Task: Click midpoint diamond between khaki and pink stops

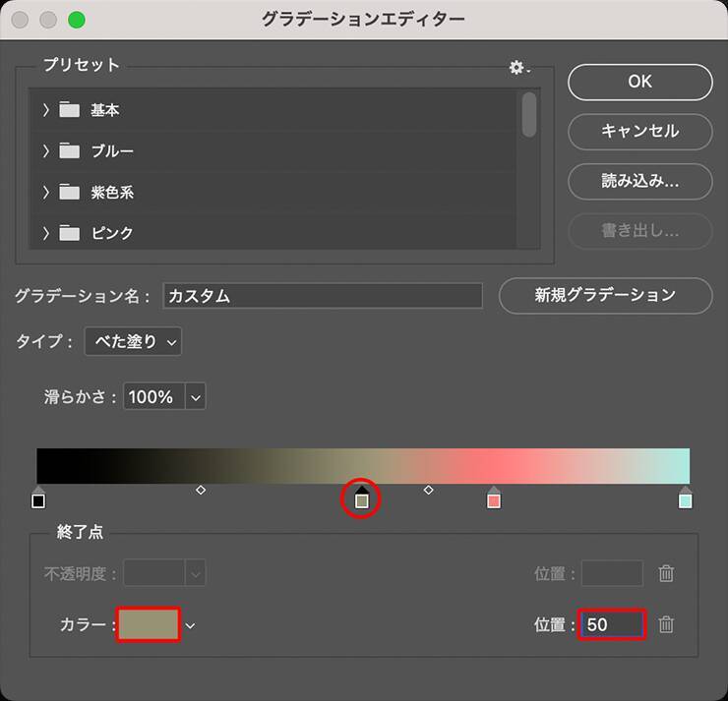Action: pyautogui.click(x=429, y=490)
